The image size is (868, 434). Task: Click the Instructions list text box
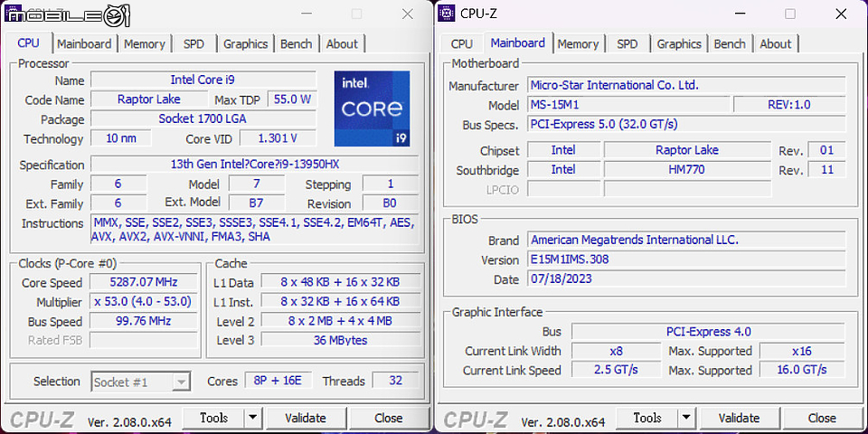[255, 230]
